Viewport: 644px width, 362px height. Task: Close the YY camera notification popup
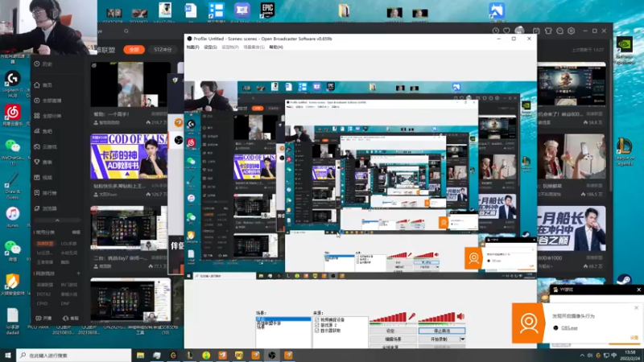click(636, 307)
